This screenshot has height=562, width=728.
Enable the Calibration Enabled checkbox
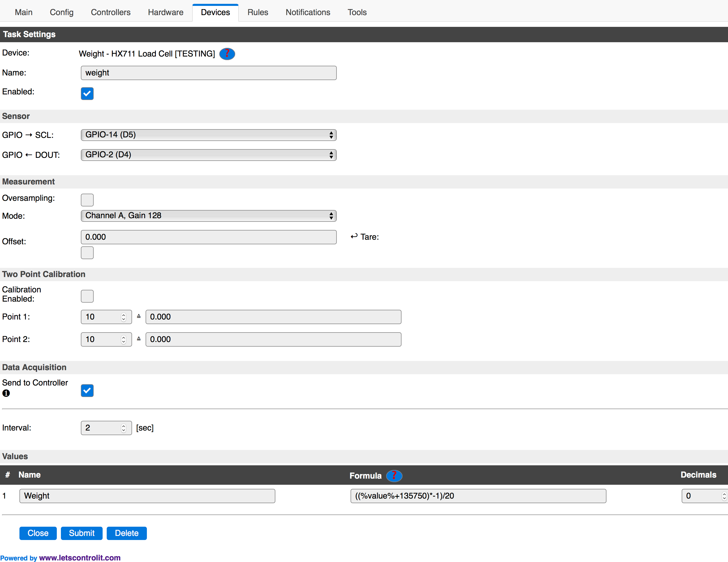(x=87, y=296)
